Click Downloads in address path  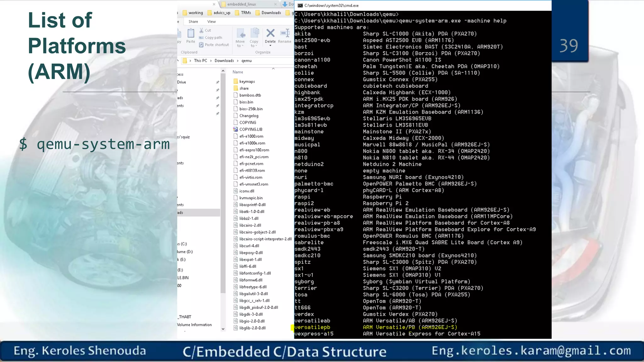click(224, 61)
